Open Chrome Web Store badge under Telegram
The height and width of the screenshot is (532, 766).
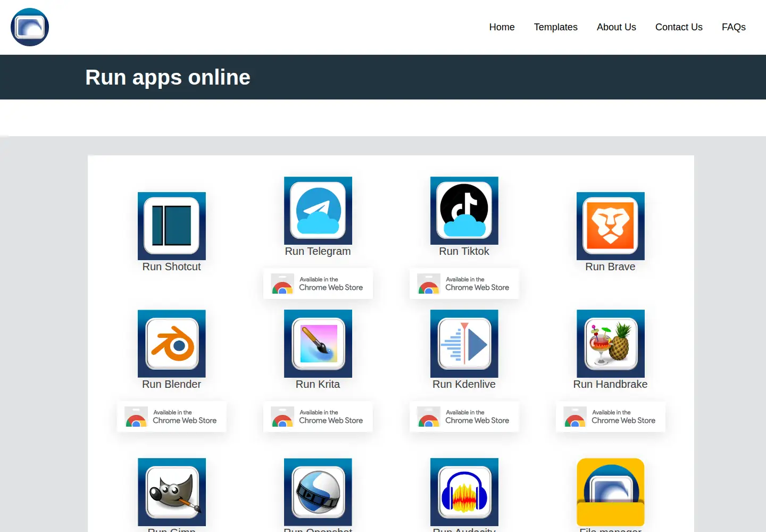point(318,284)
